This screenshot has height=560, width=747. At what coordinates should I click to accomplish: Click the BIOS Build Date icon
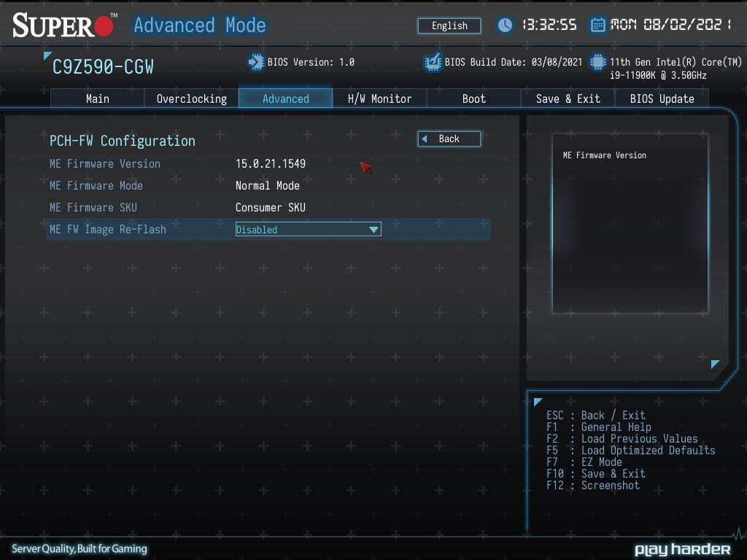coord(433,63)
